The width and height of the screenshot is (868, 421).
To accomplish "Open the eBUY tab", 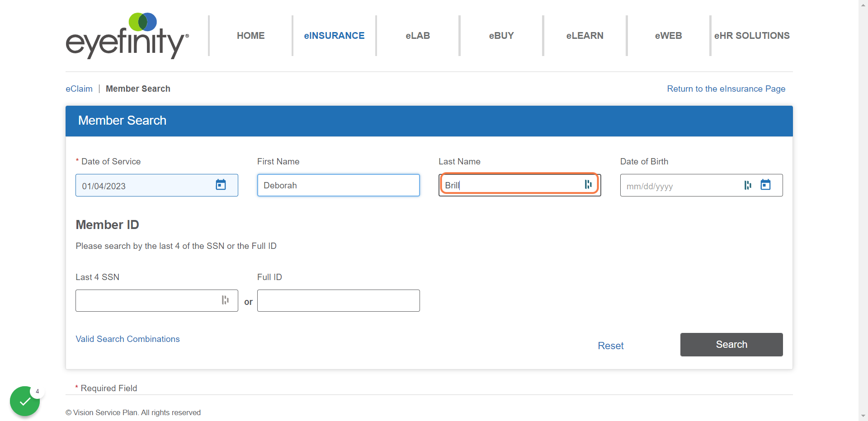I will [501, 36].
